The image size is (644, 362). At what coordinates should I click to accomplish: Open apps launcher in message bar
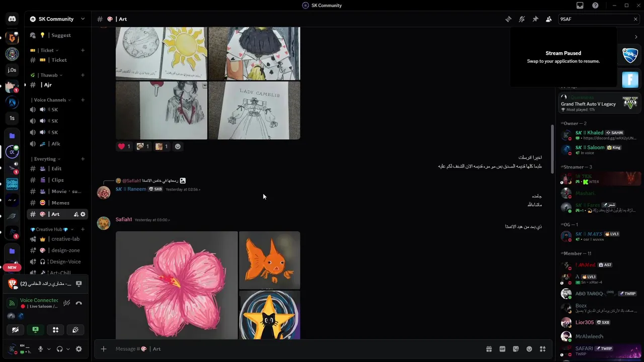(x=542, y=349)
